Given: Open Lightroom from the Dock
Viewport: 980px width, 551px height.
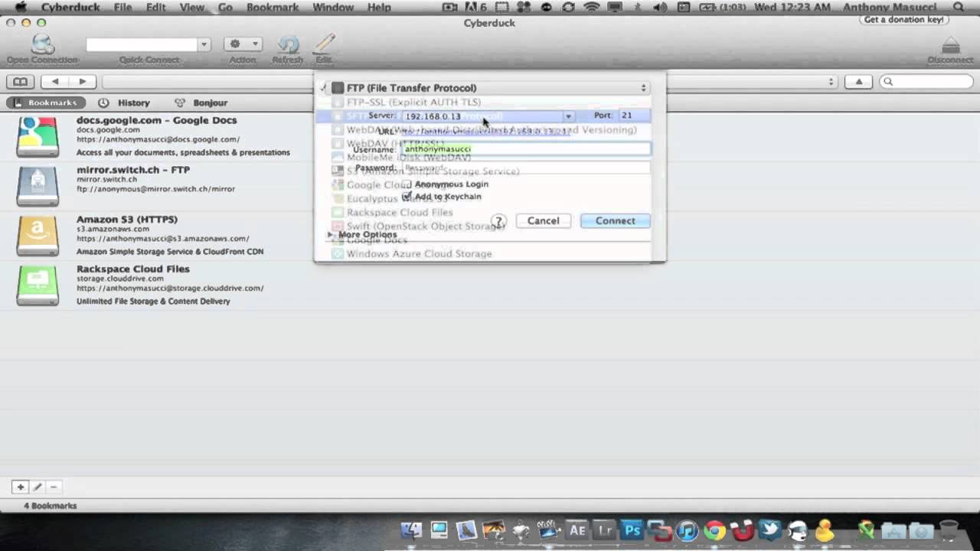Looking at the screenshot, I should 605,530.
